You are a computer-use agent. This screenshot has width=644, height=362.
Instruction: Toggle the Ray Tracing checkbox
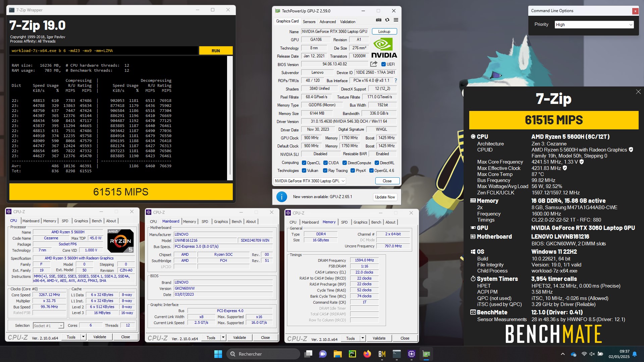point(325,171)
